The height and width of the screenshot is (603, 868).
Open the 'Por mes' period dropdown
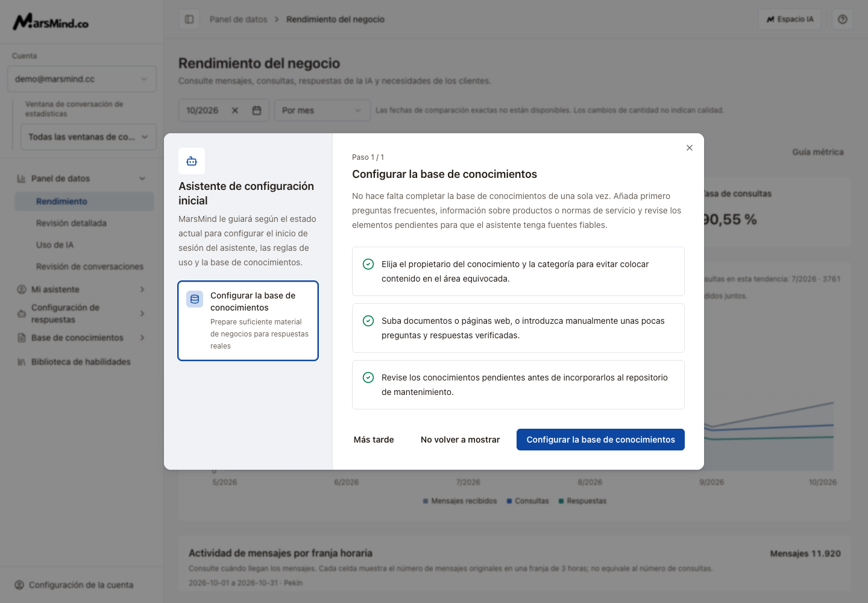pyautogui.click(x=322, y=110)
